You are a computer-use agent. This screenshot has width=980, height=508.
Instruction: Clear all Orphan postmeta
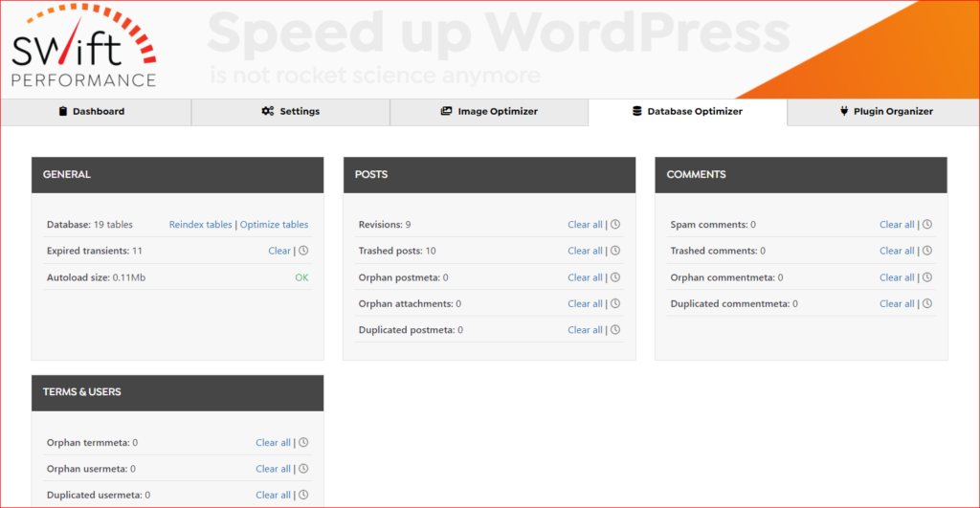click(x=585, y=277)
